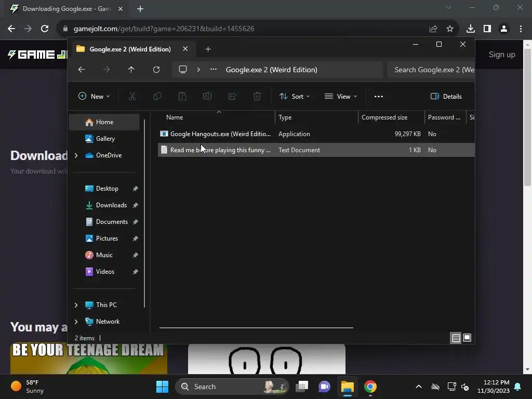Go forward in File Explorer
This screenshot has height=399, width=532.
(x=107, y=70)
